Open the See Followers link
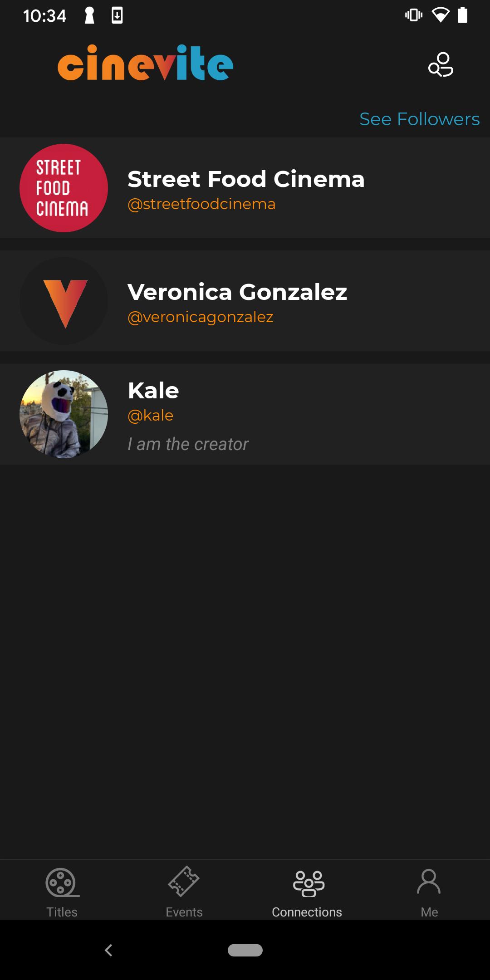 pyautogui.click(x=419, y=119)
